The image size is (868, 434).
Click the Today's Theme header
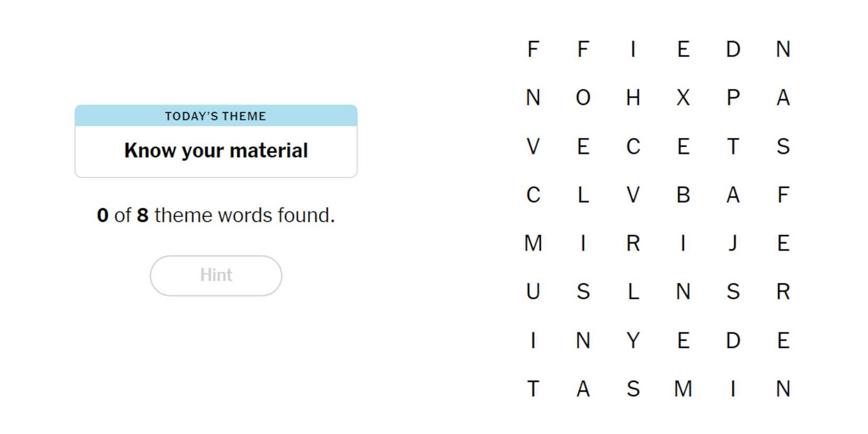tap(216, 116)
